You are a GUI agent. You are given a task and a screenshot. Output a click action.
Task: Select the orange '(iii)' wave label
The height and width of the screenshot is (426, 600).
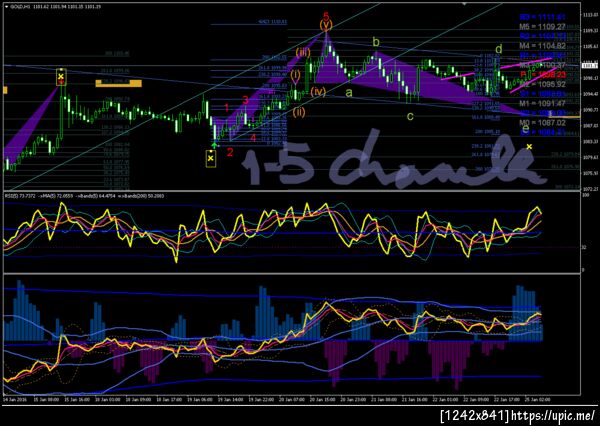pyautogui.click(x=302, y=52)
